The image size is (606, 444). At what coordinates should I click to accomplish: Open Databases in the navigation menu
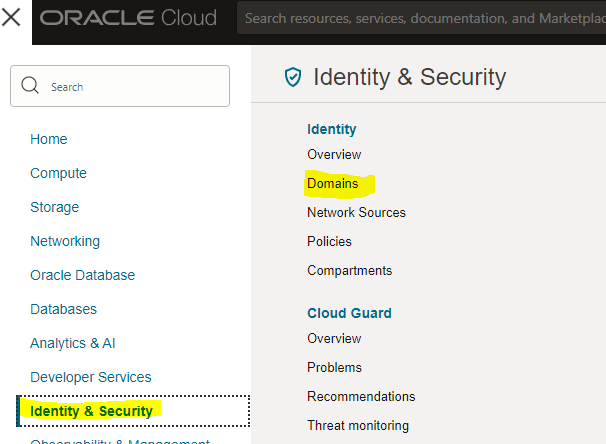click(63, 309)
